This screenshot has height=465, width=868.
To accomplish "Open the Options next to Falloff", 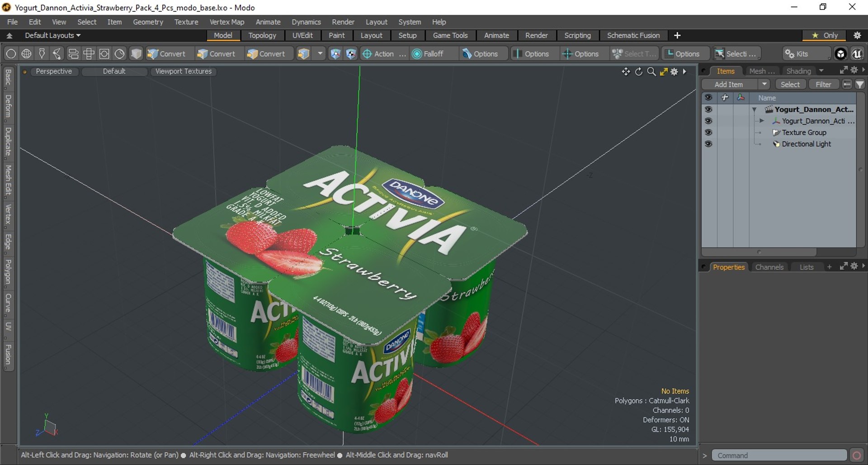I will click(480, 54).
